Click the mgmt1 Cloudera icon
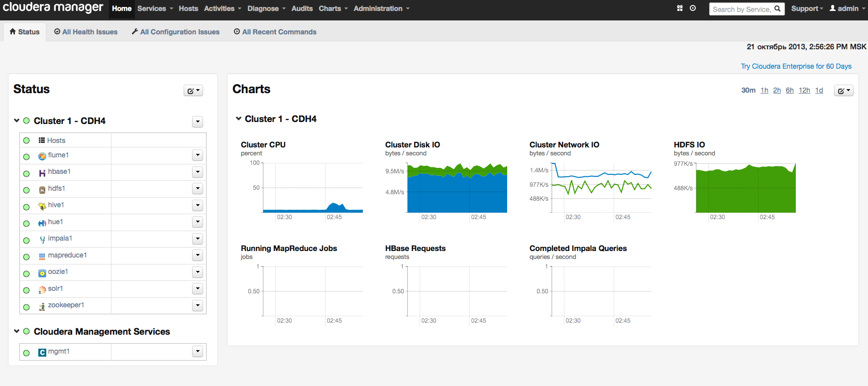 [42, 353]
